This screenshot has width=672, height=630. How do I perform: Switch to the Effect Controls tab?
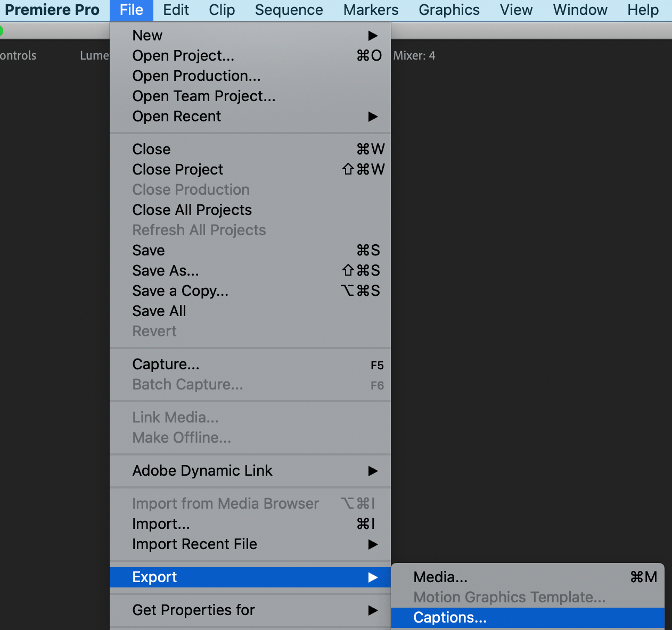18,55
